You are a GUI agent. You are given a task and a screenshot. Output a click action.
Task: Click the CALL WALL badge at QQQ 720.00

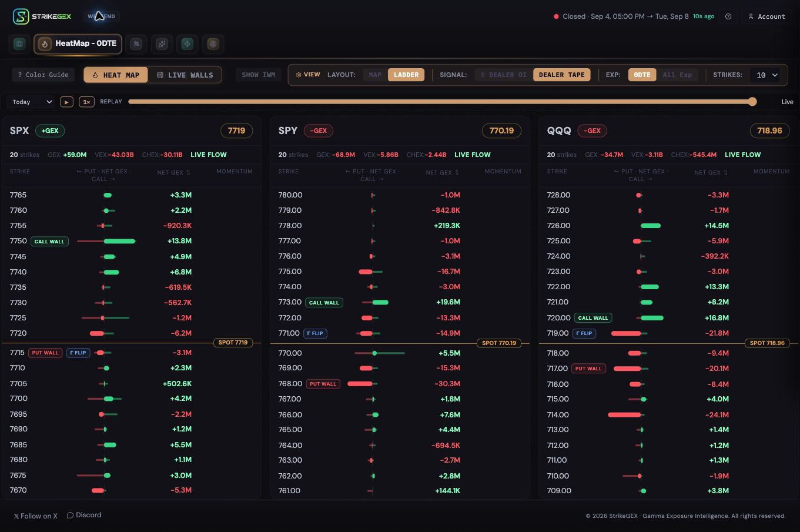click(593, 318)
